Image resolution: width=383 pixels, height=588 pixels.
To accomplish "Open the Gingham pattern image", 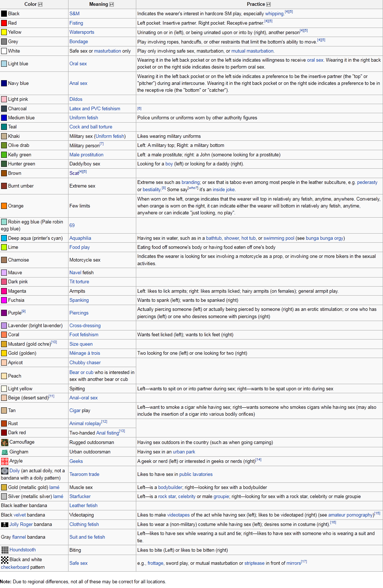I will coord(4,452).
